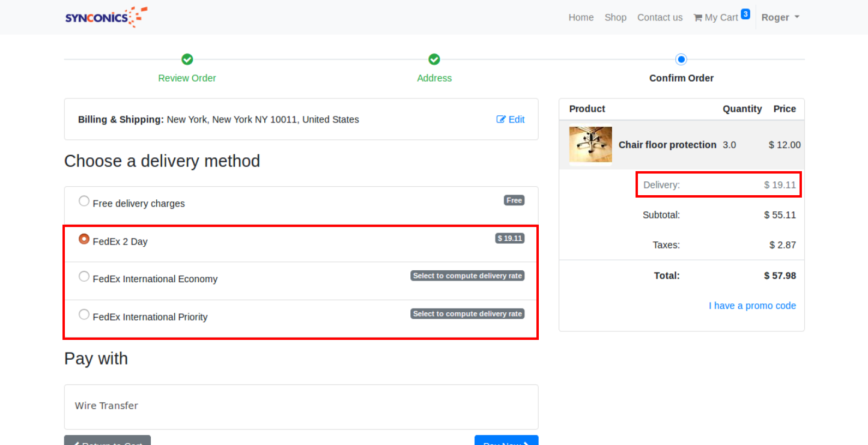Click the Confirm Order step indicator

pos(681,59)
